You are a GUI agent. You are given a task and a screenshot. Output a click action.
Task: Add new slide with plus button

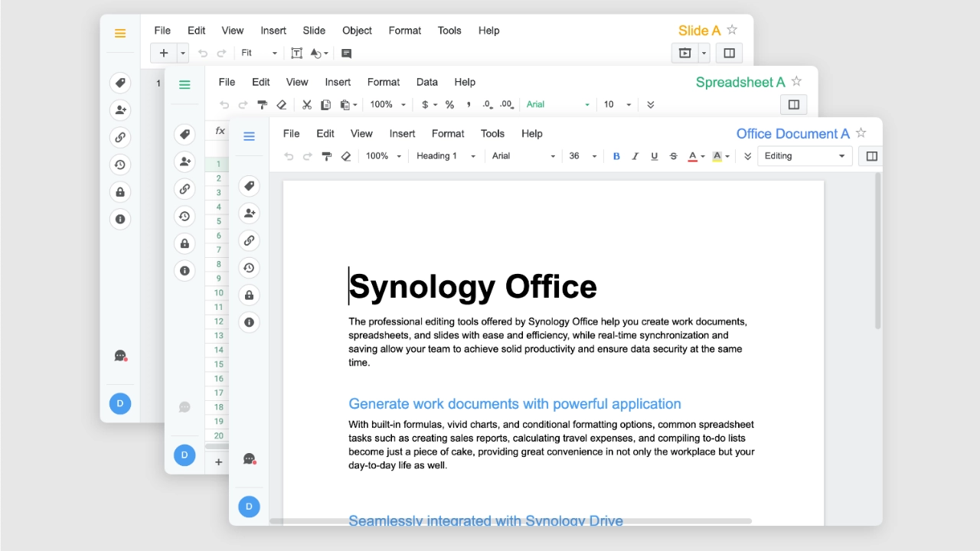[x=163, y=53]
